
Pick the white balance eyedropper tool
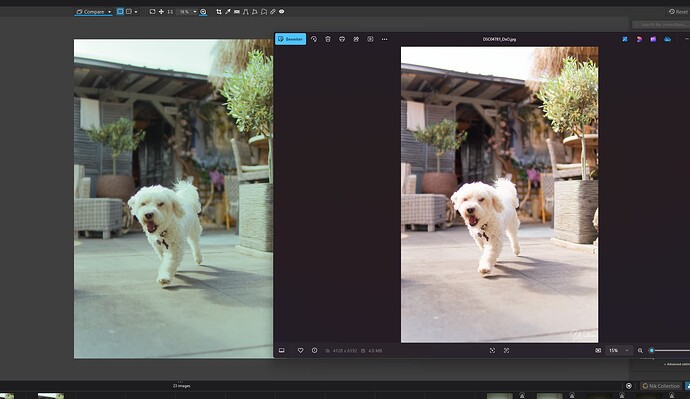click(x=228, y=12)
